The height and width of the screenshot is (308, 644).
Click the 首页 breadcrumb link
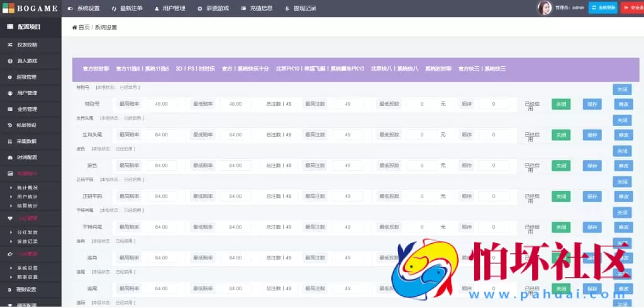tap(84, 28)
